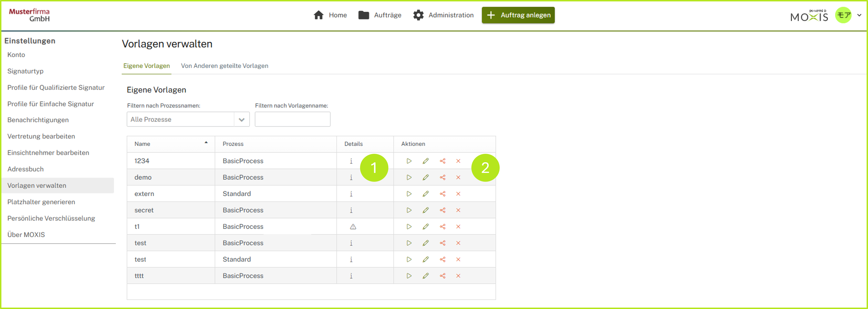Start the 1234 template with play icon
Image resolution: width=868 pixels, height=309 pixels.
(409, 161)
